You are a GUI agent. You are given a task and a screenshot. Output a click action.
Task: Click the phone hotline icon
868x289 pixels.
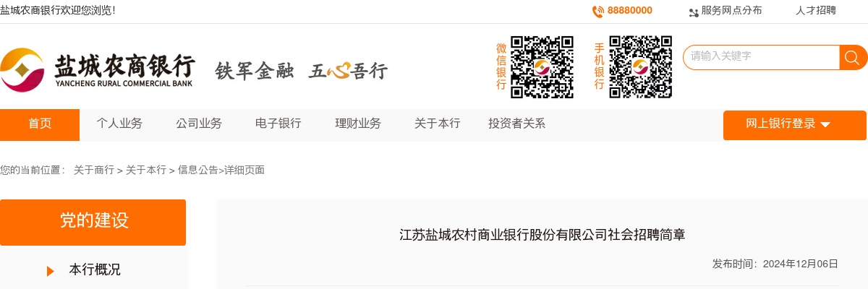point(598,11)
